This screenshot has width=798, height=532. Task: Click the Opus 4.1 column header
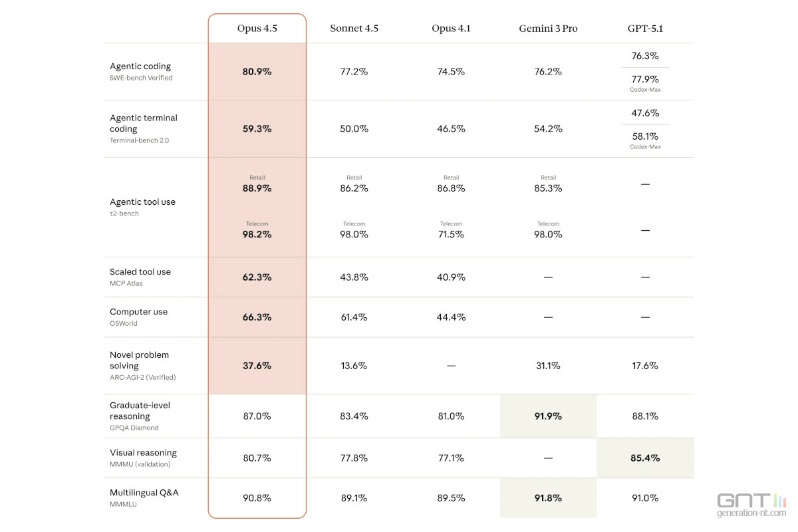pyautogui.click(x=451, y=29)
